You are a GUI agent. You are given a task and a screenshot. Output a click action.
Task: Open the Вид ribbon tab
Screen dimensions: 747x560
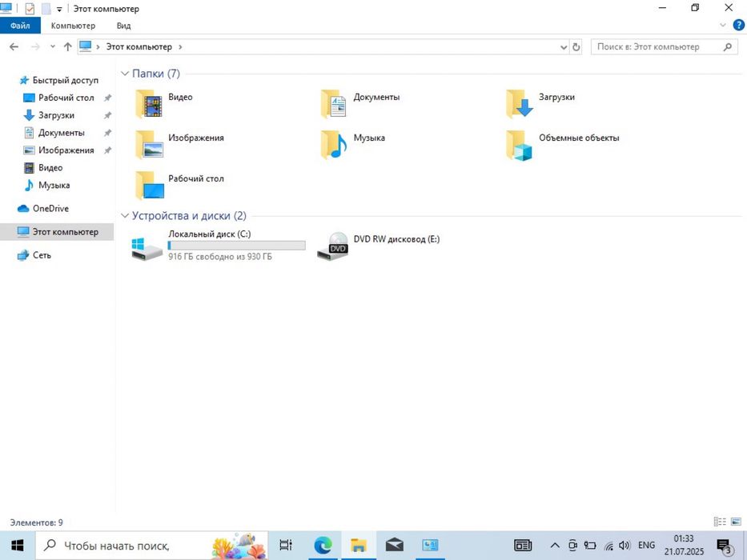pyautogui.click(x=123, y=26)
